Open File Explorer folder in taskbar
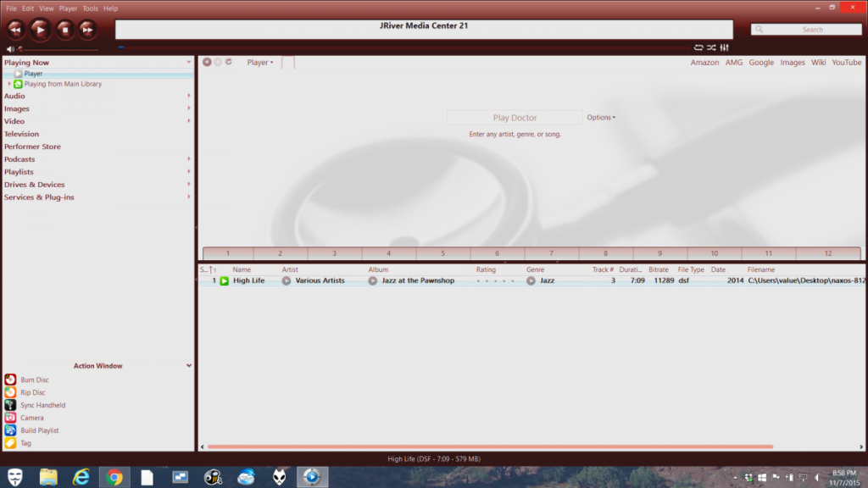868x488 pixels. click(48, 477)
